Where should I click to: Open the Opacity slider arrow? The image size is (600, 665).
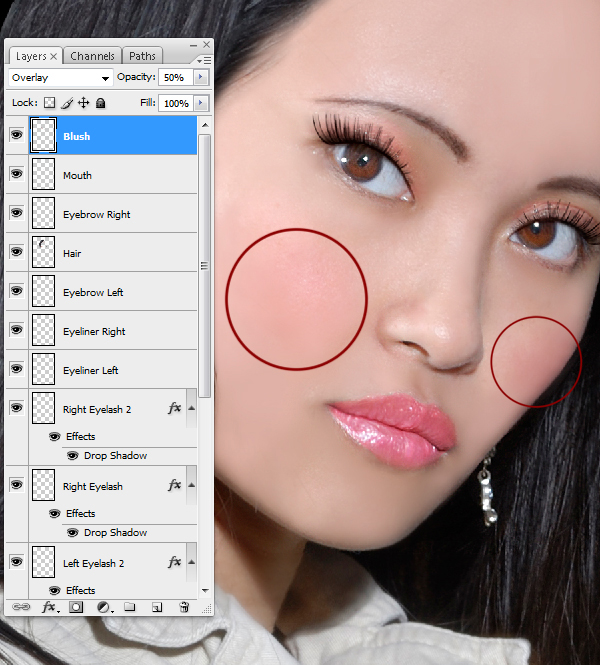coord(201,77)
